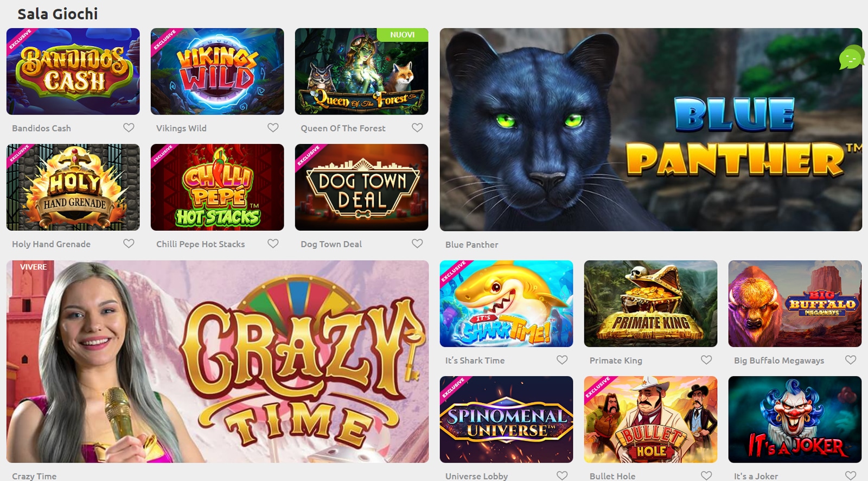
Task: Select the Spinomenal Universe game tile
Action: coord(506,420)
